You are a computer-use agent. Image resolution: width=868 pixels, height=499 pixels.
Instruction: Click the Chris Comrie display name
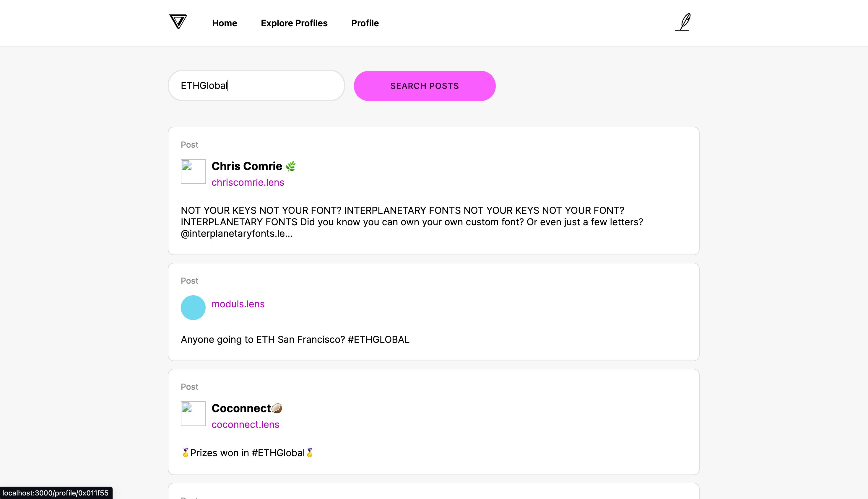254,166
